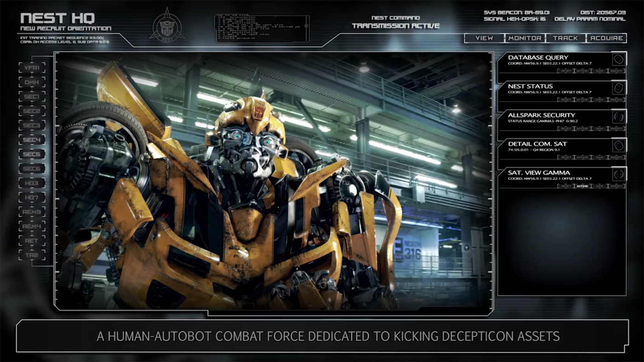Select the SEC6 sidebar channel
The height and width of the screenshot is (362, 644).
[x=32, y=169]
